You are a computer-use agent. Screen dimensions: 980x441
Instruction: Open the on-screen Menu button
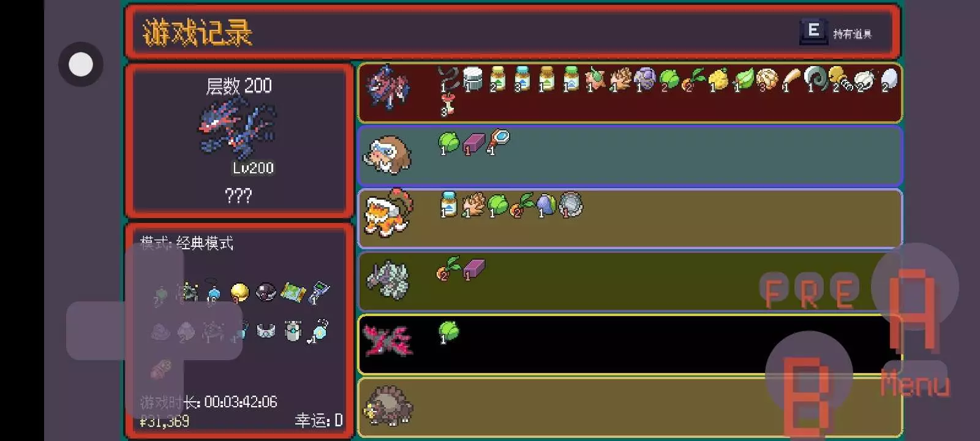coord(914,383)
